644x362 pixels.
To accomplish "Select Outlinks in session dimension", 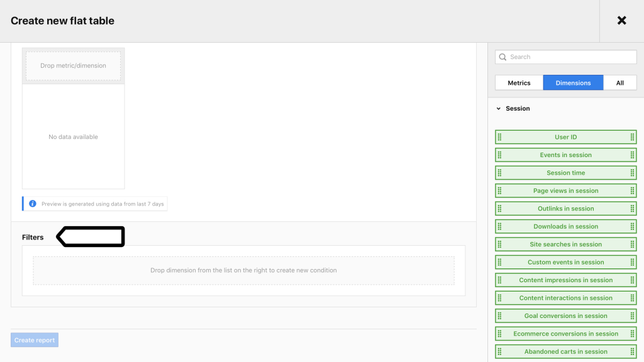I will 565,209.
